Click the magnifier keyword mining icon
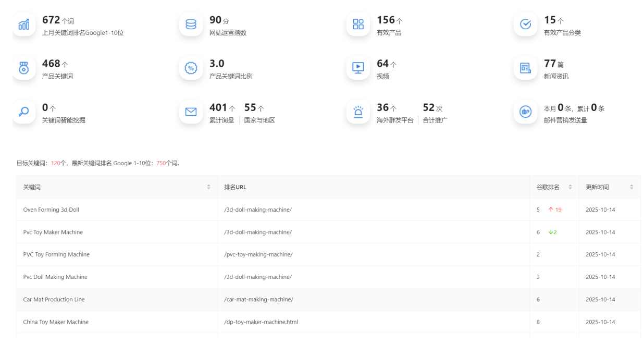Screen dimensions: 644x343 pyautogui.click(x=24, y=112)
